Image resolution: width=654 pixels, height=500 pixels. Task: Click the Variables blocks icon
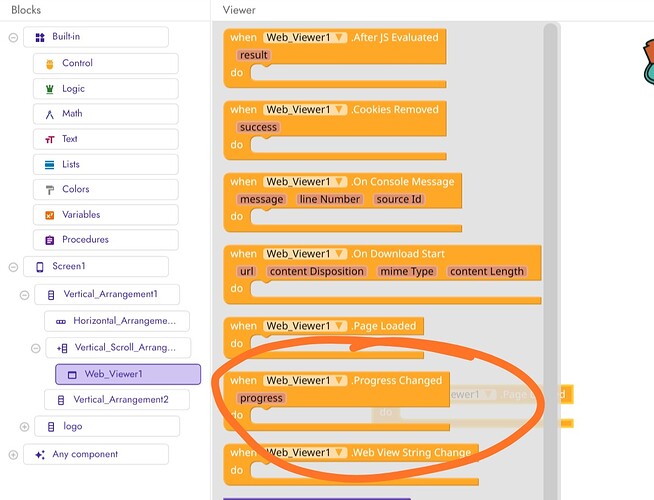(x=50, y=215)
